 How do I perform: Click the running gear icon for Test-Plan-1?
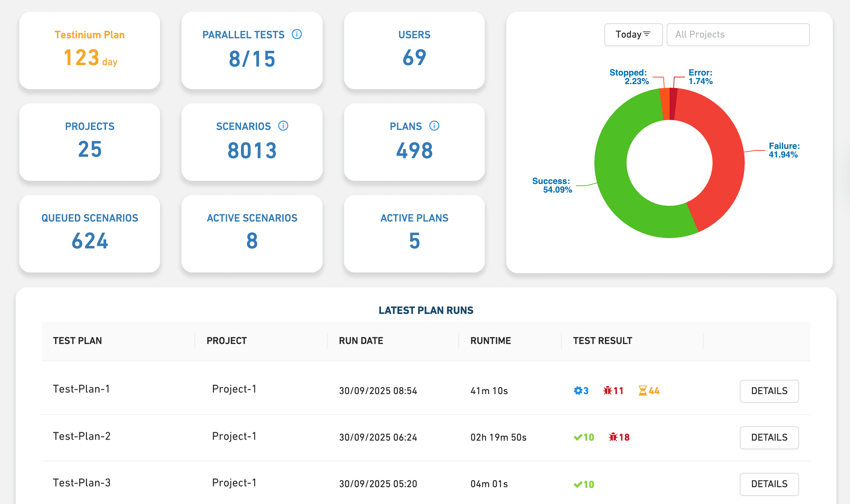578,391
